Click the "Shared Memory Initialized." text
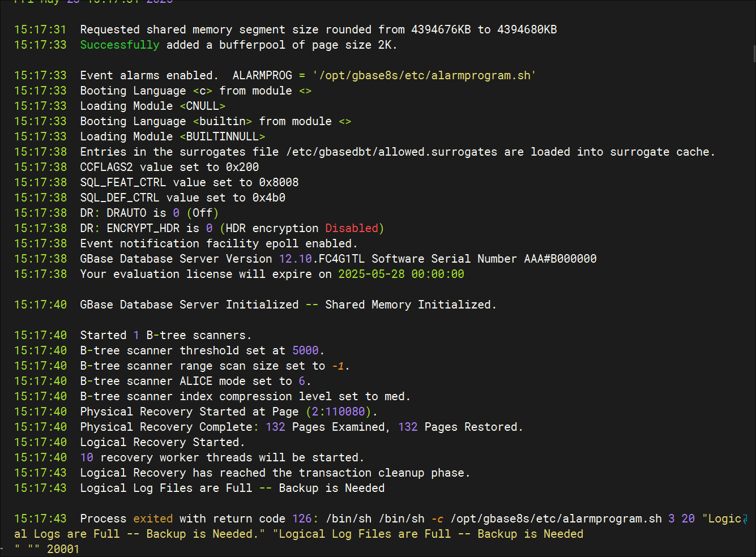The width and height of the screenshot is (756, 557). tap(411, 305)
